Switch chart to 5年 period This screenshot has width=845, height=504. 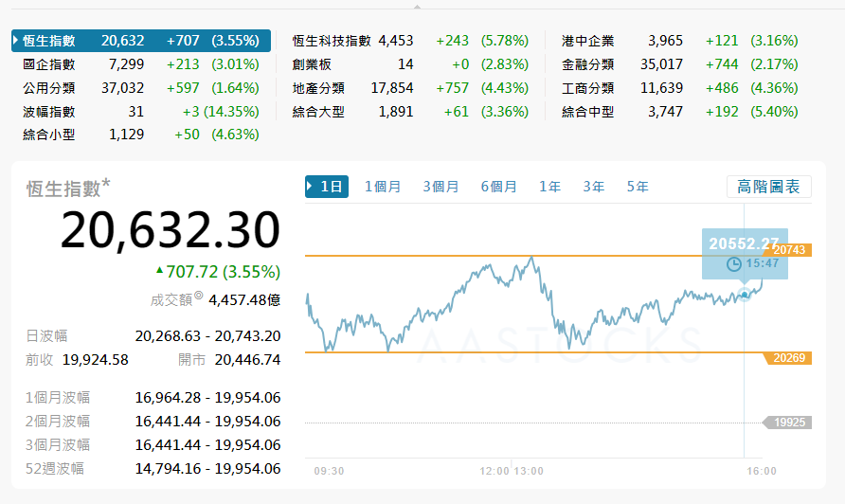638,187
